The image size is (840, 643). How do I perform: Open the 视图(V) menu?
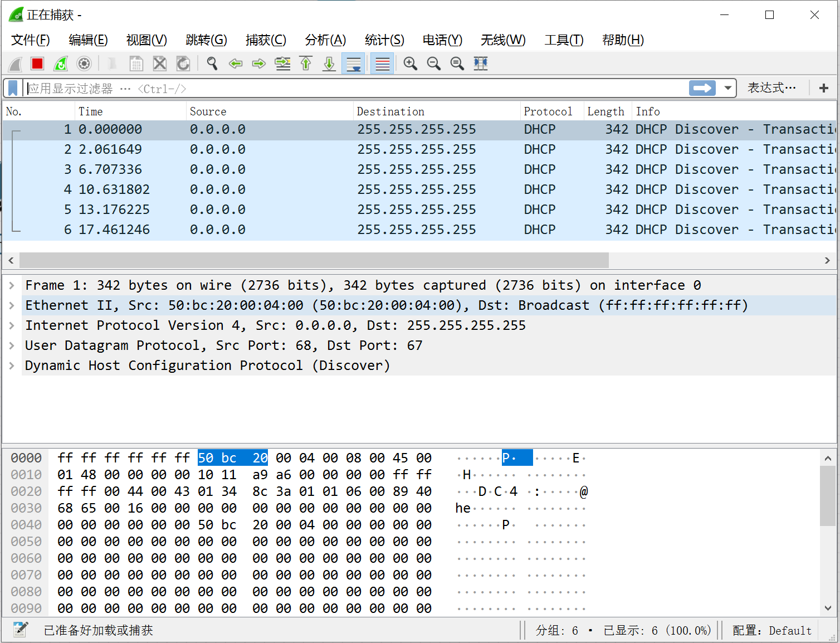(x=146, y=40)
